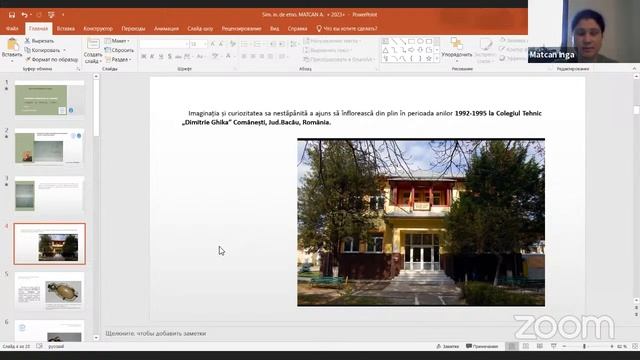Switch to the Конструктор ribbon tab
640x360 pixels.
click(98, 29)
